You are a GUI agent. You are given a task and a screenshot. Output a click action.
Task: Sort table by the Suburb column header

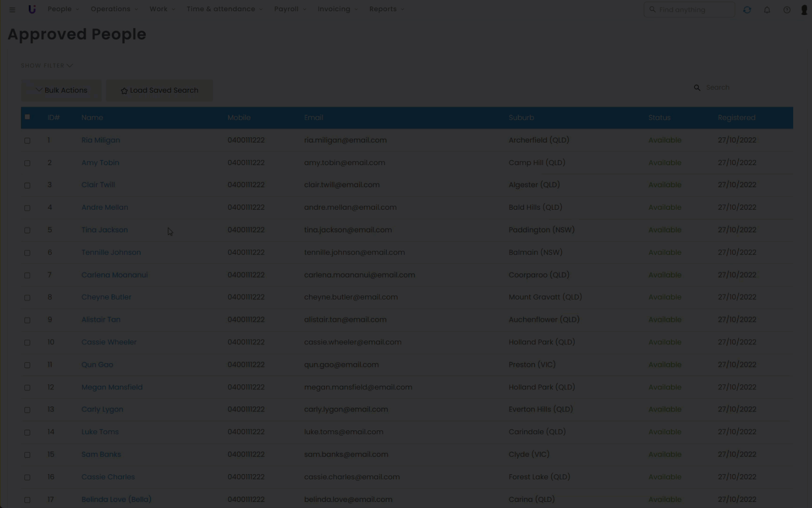(521, 118)
